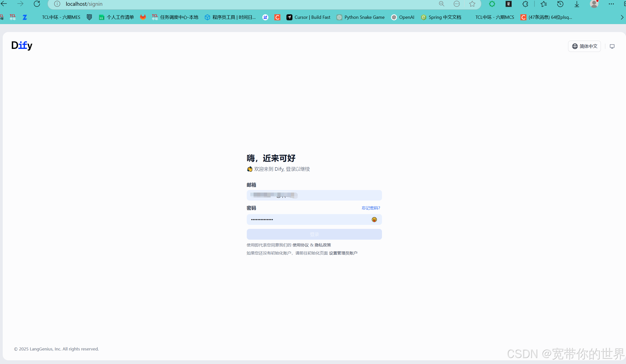Open the shield bookmark icon
This screenshot has height=364, width=626.
pyautogui.click(x=89, y=17)
